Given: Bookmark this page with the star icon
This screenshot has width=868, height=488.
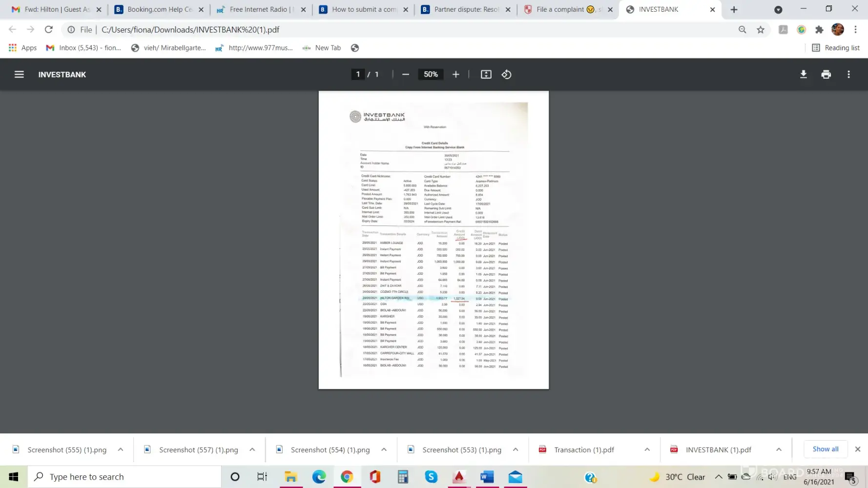Looking at the screenshot, I should click(760, 30).
